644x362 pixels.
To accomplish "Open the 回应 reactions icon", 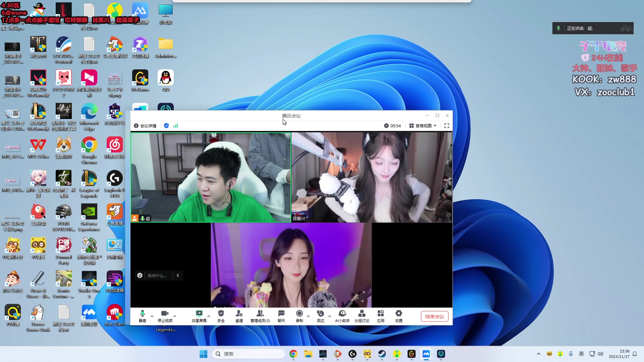I will pyautogui.click(x=320, y=316).
